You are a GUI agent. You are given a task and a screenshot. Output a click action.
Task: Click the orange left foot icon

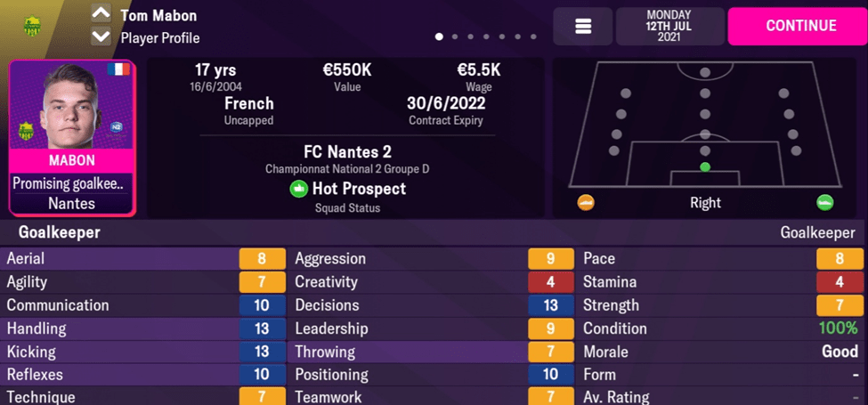(x=586, y=203)
